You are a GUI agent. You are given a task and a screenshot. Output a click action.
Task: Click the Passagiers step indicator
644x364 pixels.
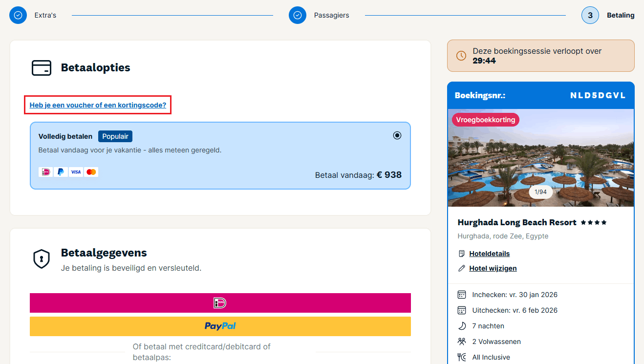pos(297,15)
